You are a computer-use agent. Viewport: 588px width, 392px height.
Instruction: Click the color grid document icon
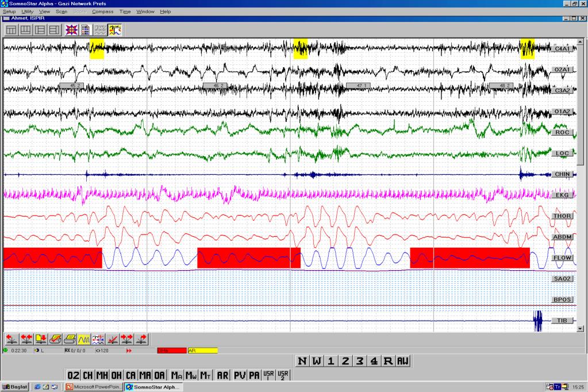tap(85, 30)
